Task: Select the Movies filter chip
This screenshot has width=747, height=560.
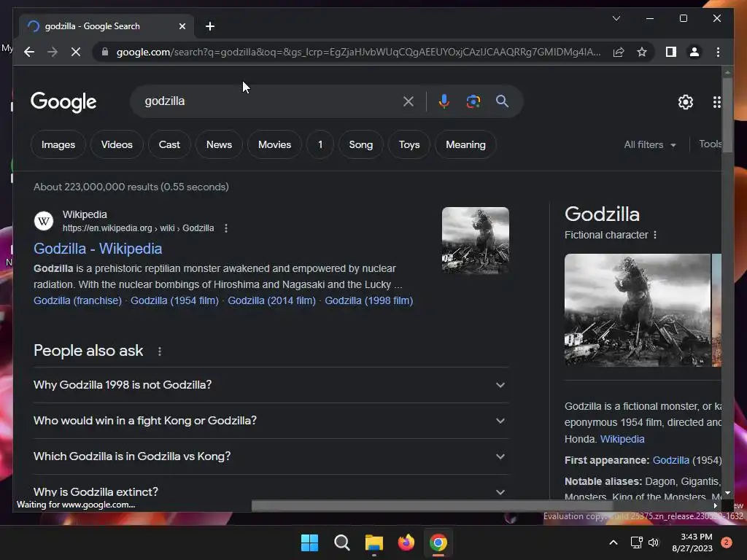Action: coord(274,145)
